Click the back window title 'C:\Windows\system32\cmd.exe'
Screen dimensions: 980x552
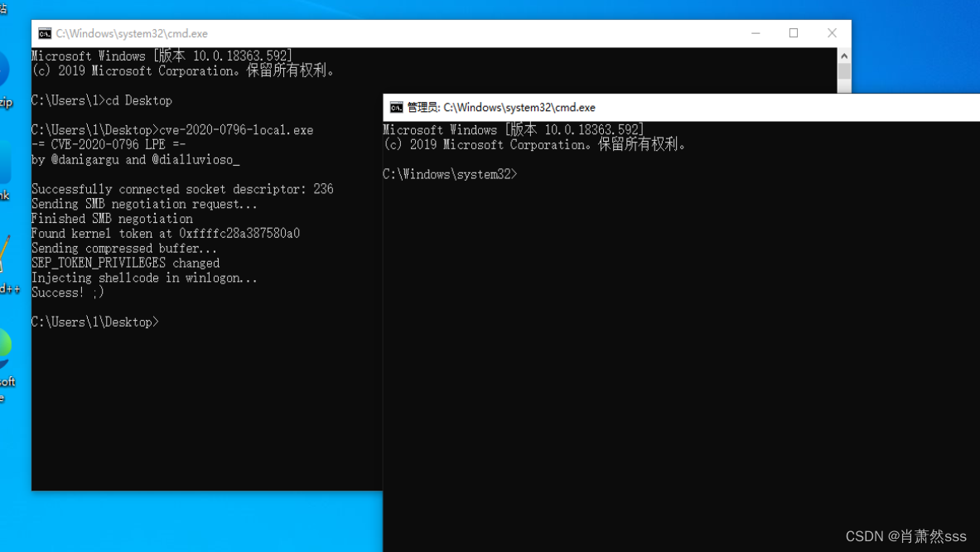132,34
